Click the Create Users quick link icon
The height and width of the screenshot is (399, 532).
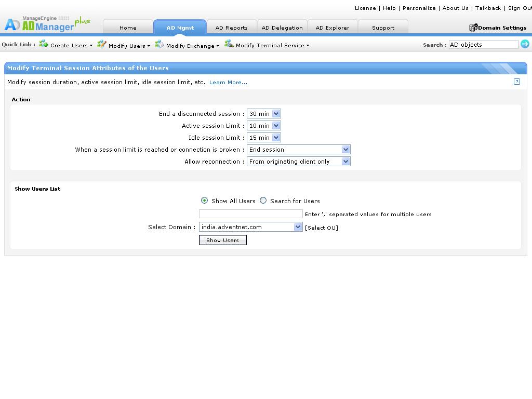[x=44, y=44]
